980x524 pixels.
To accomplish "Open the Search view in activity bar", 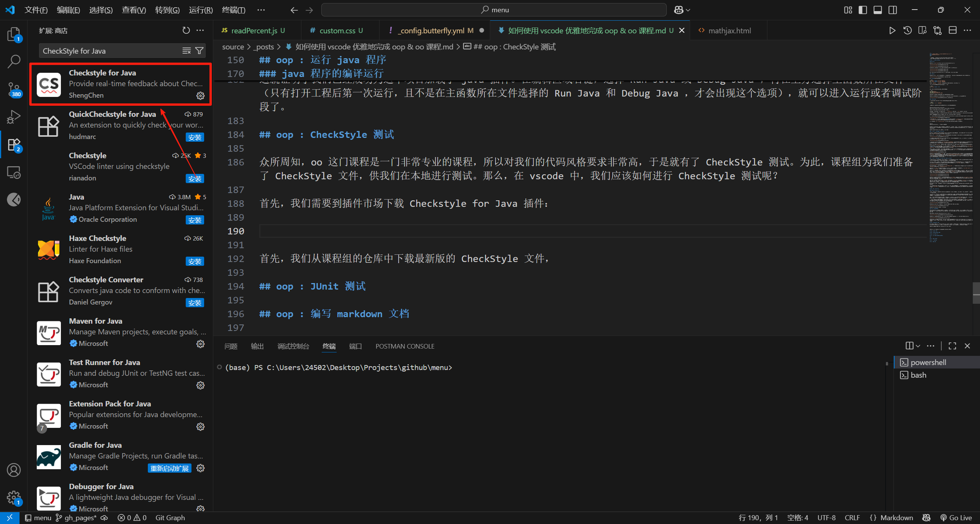I will pyautogui.click(x=13, y=61).
